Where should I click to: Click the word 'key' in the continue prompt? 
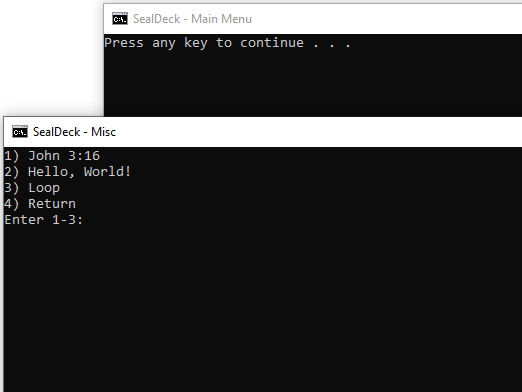pos(196,43)
